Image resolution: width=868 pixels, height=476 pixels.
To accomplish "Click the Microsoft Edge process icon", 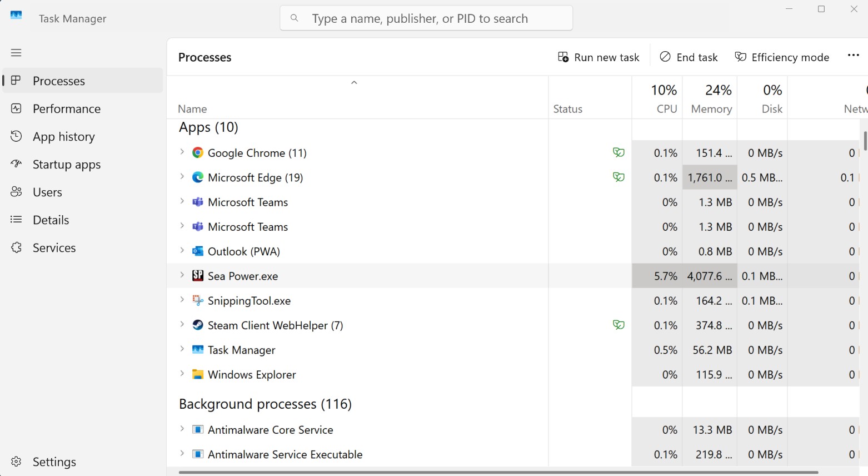I will 197,177.
